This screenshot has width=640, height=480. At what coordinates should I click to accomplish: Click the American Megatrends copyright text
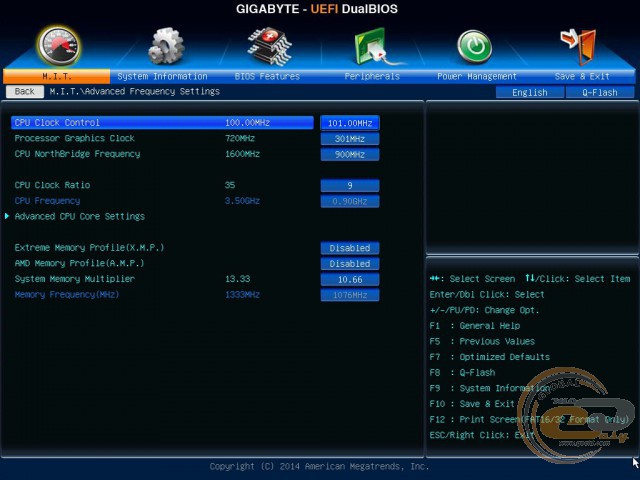click(319, 466)
